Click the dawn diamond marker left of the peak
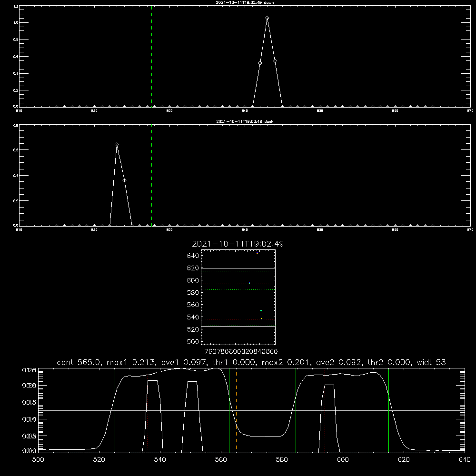The width and height of the screenshot is (476, 476). [x=260, y=63]
